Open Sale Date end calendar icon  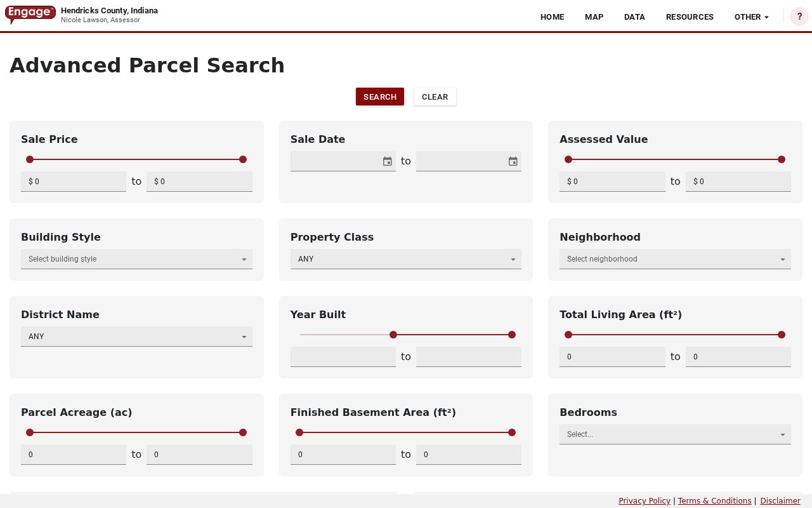pyautogui.click(x=513, y=161)
